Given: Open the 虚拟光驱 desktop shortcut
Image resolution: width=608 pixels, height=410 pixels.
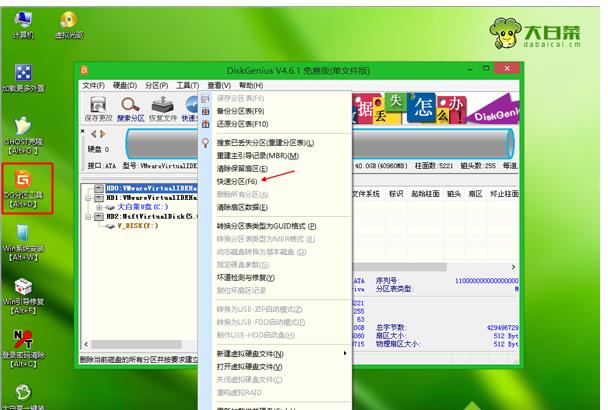Looking at the screenshot, I should [x=69, y=25].
